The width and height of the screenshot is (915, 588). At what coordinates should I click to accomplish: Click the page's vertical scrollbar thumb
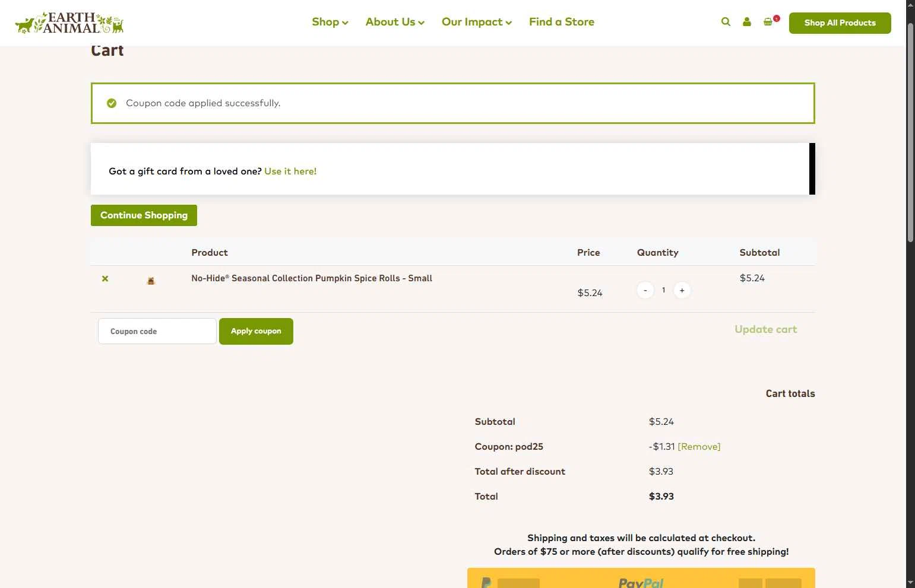[910, 133]
